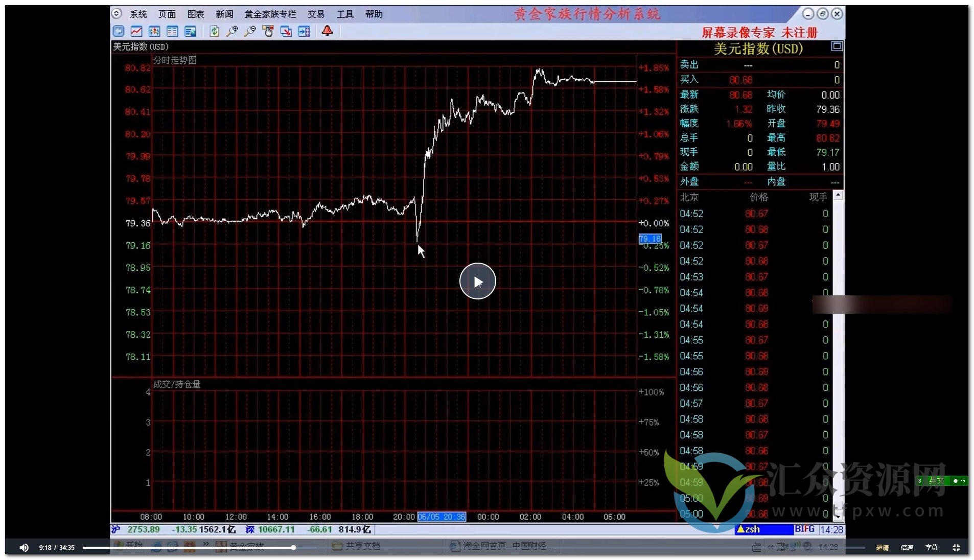Click the green refresh icon
Viewport: 974px width, 560px height.
click(215, 32)
